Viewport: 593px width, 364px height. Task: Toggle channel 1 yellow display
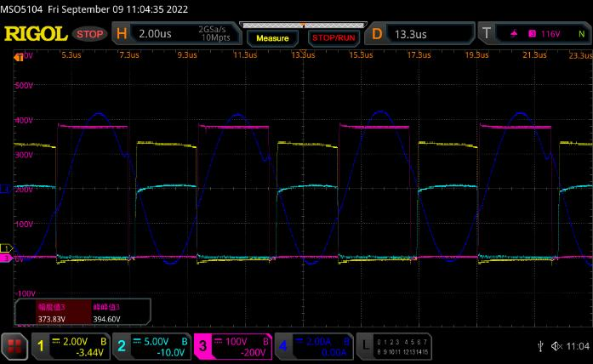pyautogui.click(x=39, y=345)
